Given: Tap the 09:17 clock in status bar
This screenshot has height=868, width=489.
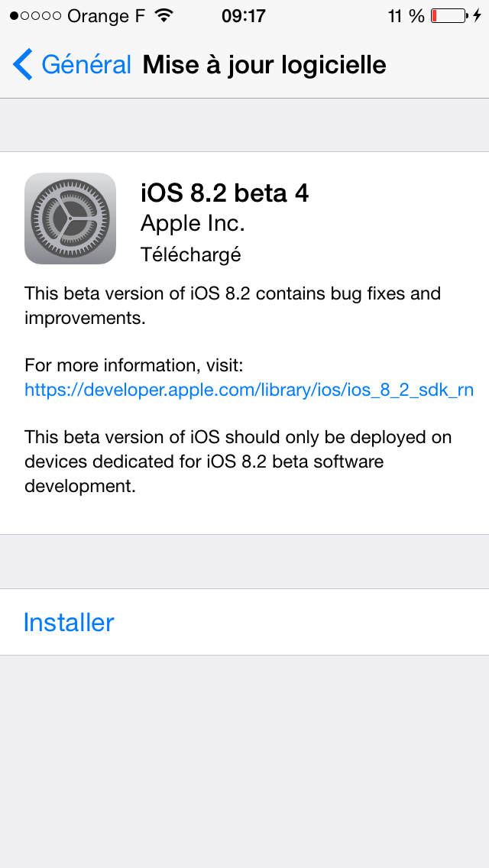Looking at the screenshot, I should (244, 16).
